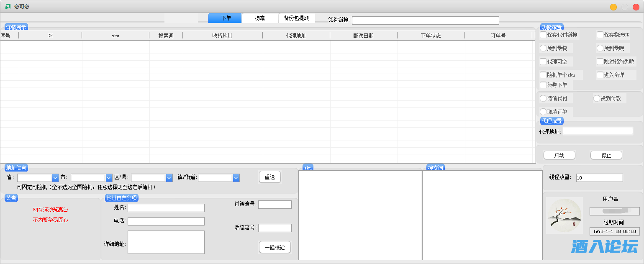The width and height of the screenshot is (644, 264).
Task: Expand the 市 city dropdown
Action: (109, 178)
